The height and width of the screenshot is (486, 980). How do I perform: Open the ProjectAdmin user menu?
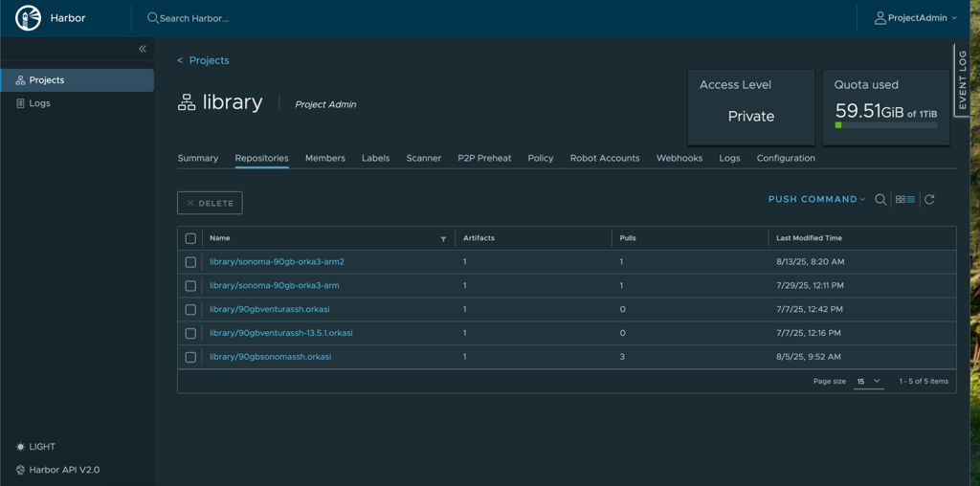point(916,18)
